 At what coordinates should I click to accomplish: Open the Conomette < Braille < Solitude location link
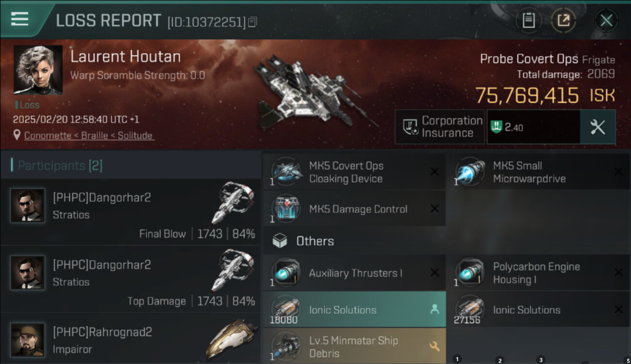pos(89,136)
